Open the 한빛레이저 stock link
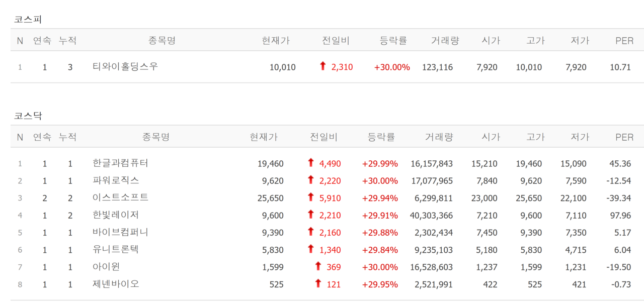The width and height of the screenshot is (644, 305). (x=116, y=215)
